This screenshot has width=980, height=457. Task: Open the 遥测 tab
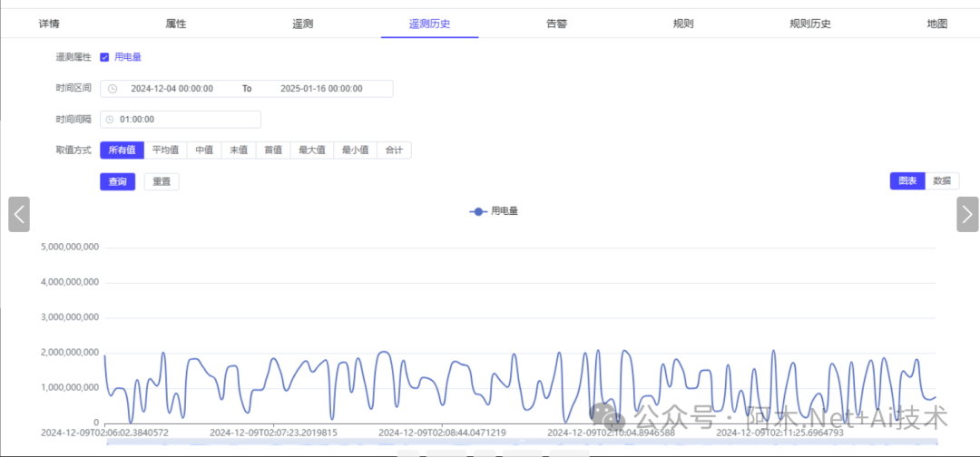(302, 24)
